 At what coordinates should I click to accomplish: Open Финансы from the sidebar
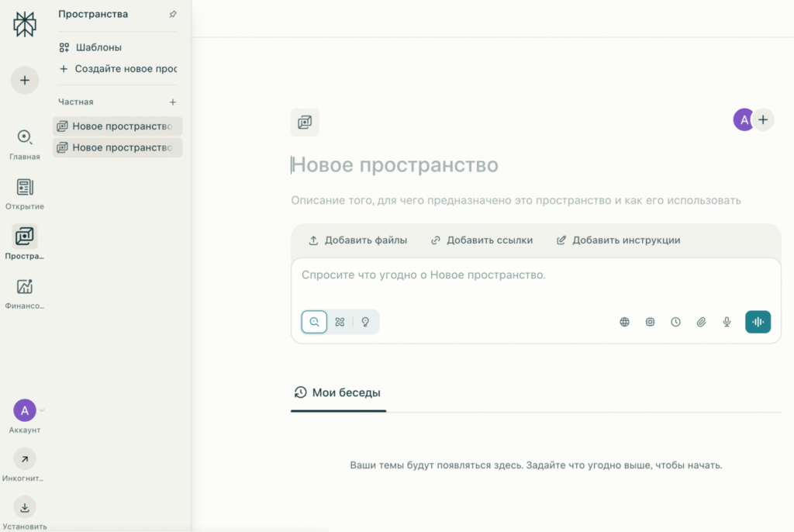(24, 291)
